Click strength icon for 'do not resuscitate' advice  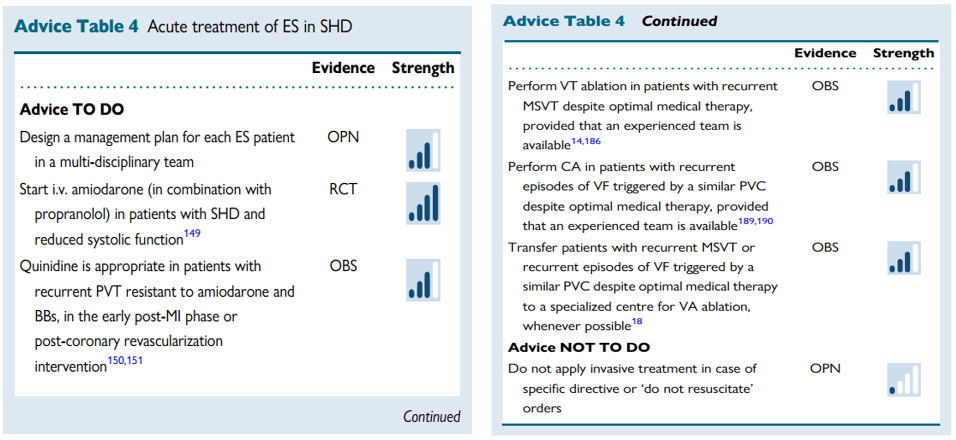click(x=904, y=380)
